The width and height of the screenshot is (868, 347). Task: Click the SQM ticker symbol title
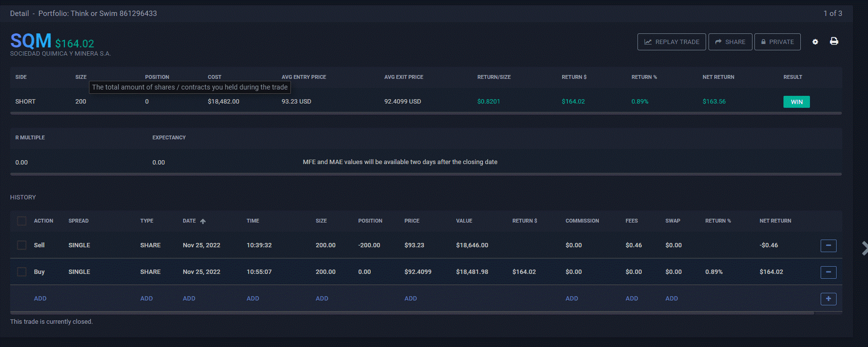click(x=31, y=41)
